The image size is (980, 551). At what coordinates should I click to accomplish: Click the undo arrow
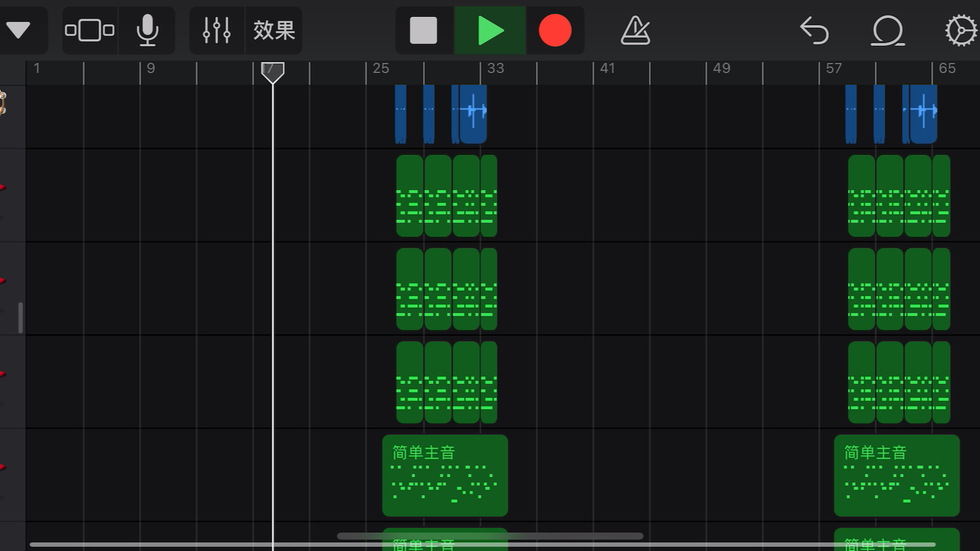point(814,30)
